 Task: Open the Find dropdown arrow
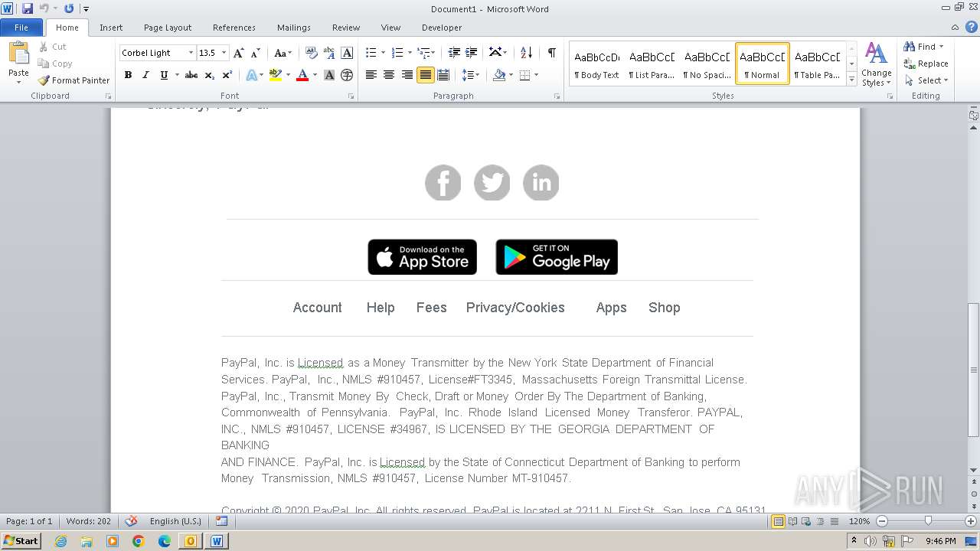click(942, 47)
